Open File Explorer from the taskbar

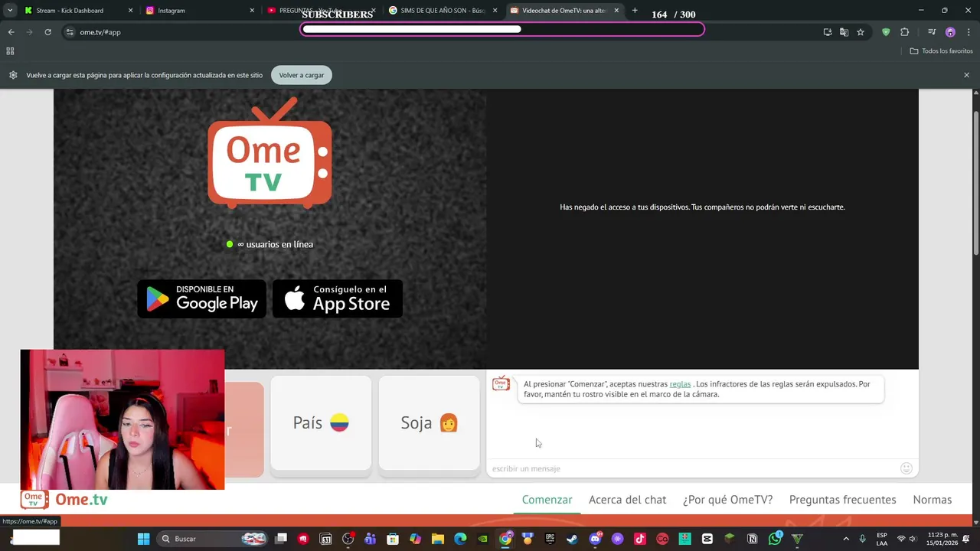pos(438,539)
